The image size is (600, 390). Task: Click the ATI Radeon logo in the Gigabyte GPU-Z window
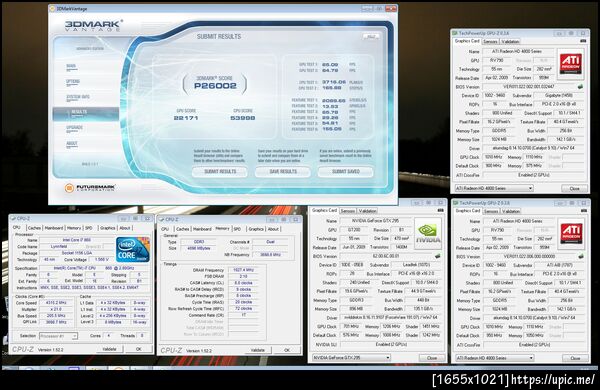click(x=571, y=63)
